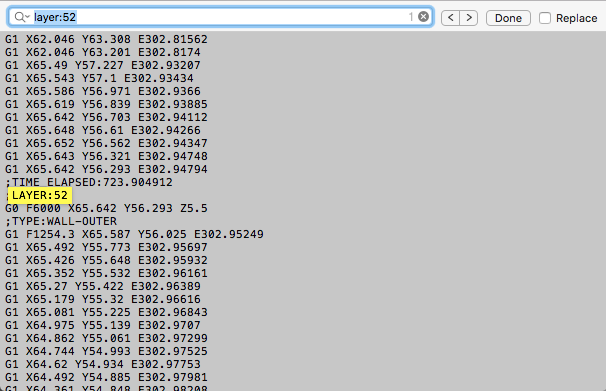Open the search options magnifier dropdown
The width and height of the screenshot is (606, 391).
[x=22, y=17]
